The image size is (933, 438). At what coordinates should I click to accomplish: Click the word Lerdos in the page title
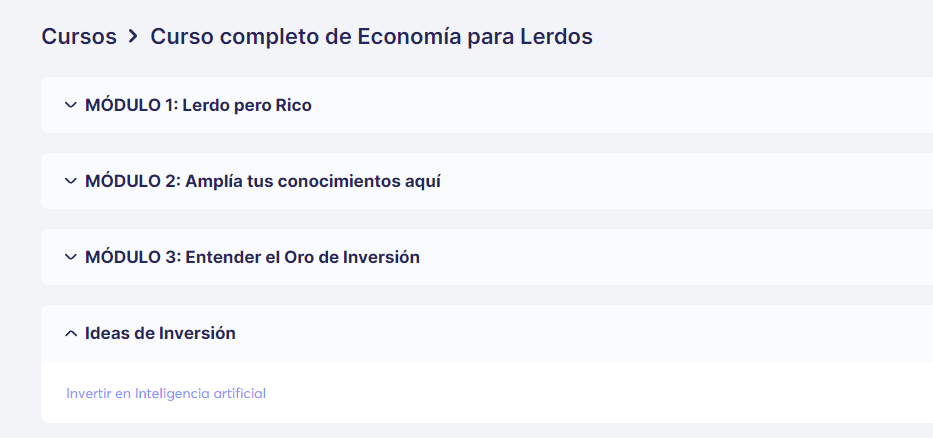(x=556, y=37)
